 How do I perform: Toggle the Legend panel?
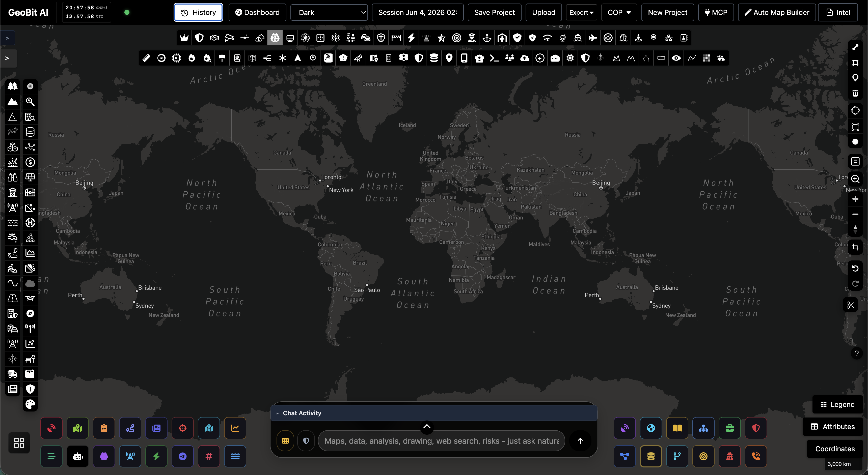[838, 404]
